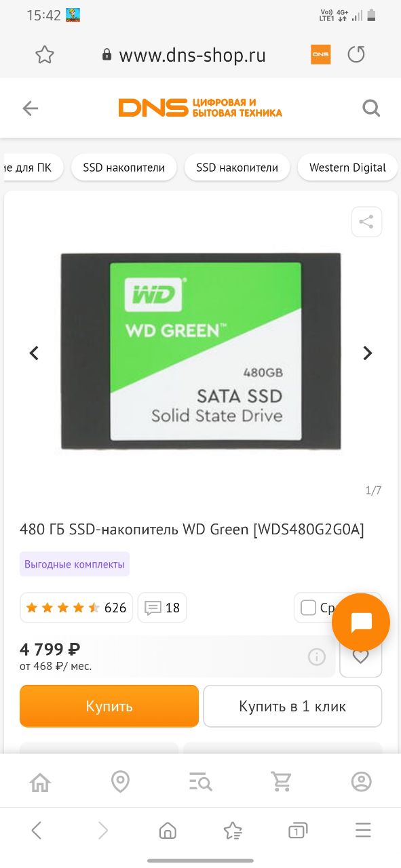Add product to favorites with heart icon
This screenshot has width=401, height=868.
[360, 656]
